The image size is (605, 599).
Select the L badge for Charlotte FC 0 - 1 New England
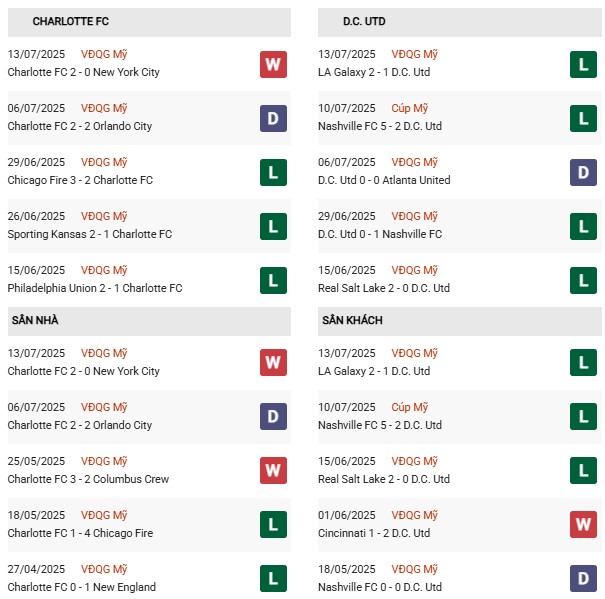pyautogui.click(x=273, y=578)
